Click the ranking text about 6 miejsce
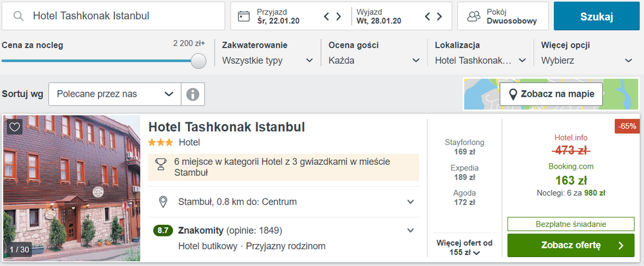The height and width of the screenshot is (266, 644). pyautogui.click(x=282, y=167)
